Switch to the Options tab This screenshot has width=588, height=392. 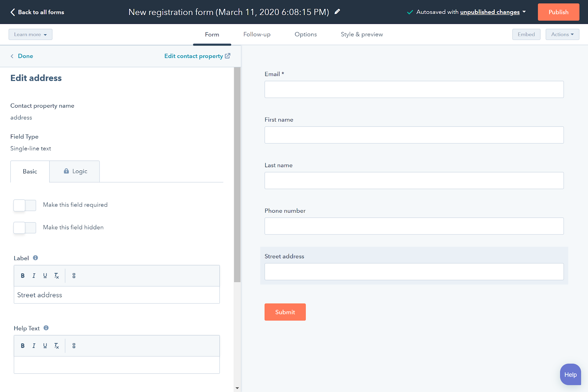[x=306, y=35]
